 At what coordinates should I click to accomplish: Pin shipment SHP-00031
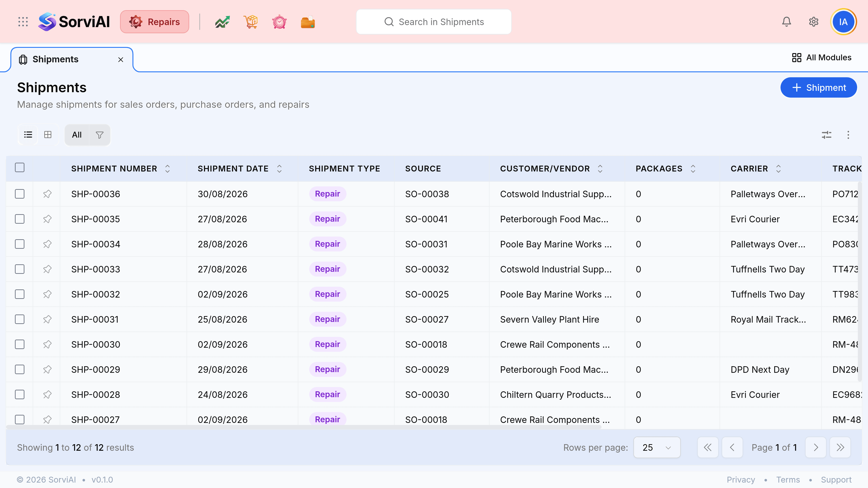point(47,319)
